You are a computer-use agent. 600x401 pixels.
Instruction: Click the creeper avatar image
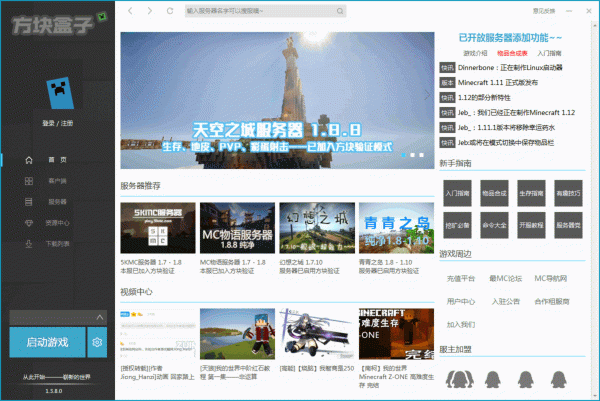(60, 93)
